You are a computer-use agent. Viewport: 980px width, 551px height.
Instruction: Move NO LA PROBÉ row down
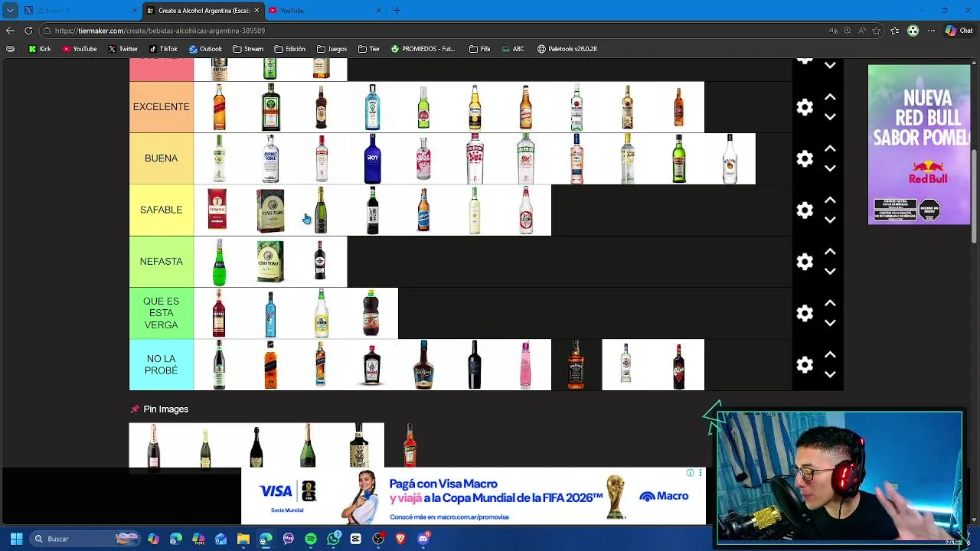point(830,374)
